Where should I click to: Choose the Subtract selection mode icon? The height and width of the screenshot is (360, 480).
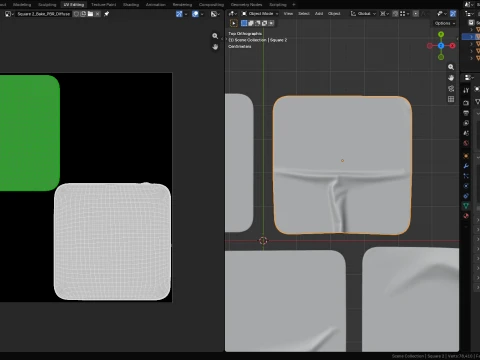pyautogui.click(x=258, y=23)
